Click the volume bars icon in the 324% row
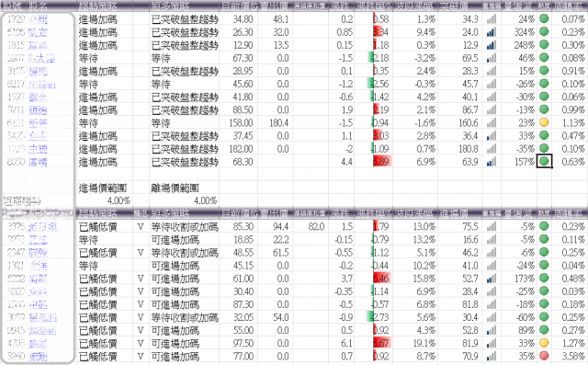 [492, 32]
